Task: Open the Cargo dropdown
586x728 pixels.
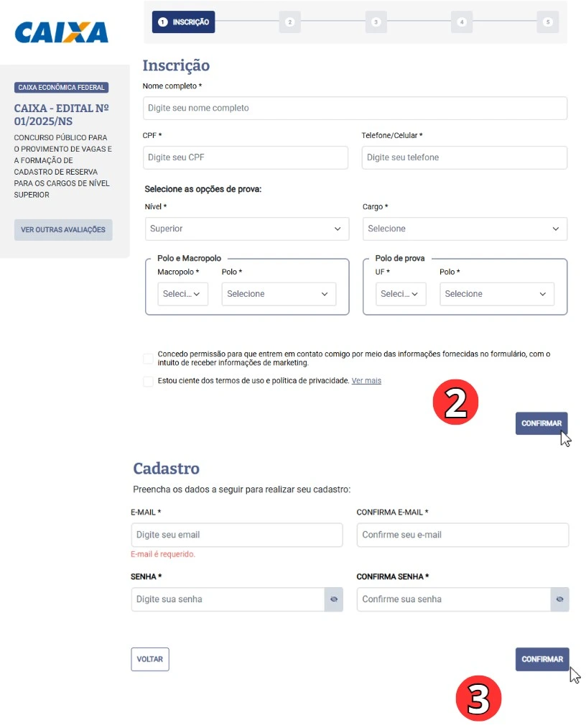Action: coord(464,228)
